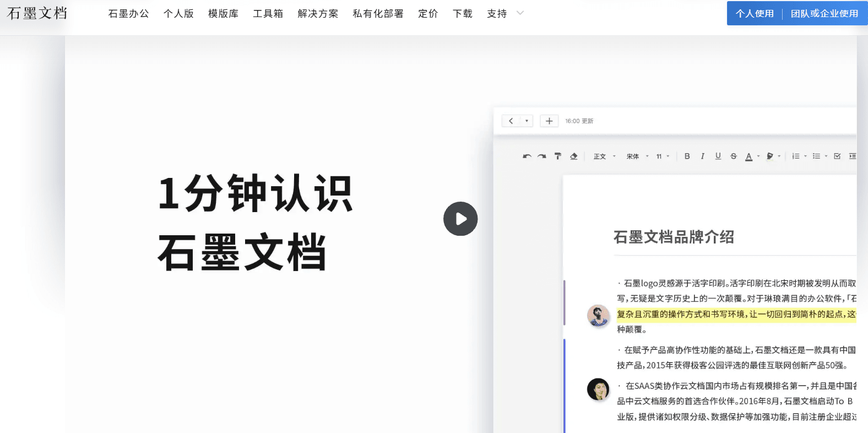Open the 宋体 font dropdown
This screenshot has width=868, height=433.
coord(638,156)
